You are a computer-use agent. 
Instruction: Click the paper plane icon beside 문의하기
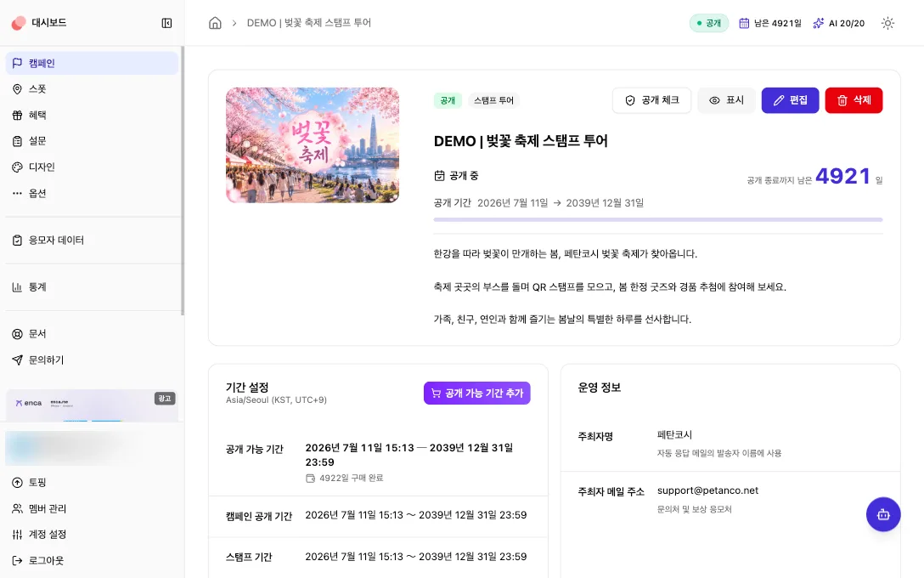pos(17,360)
